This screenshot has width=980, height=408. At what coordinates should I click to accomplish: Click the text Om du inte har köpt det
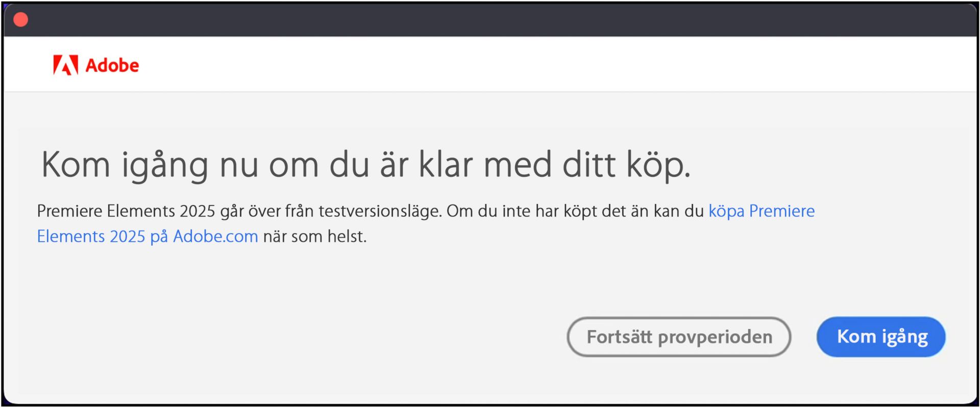(x=536, y=211)
